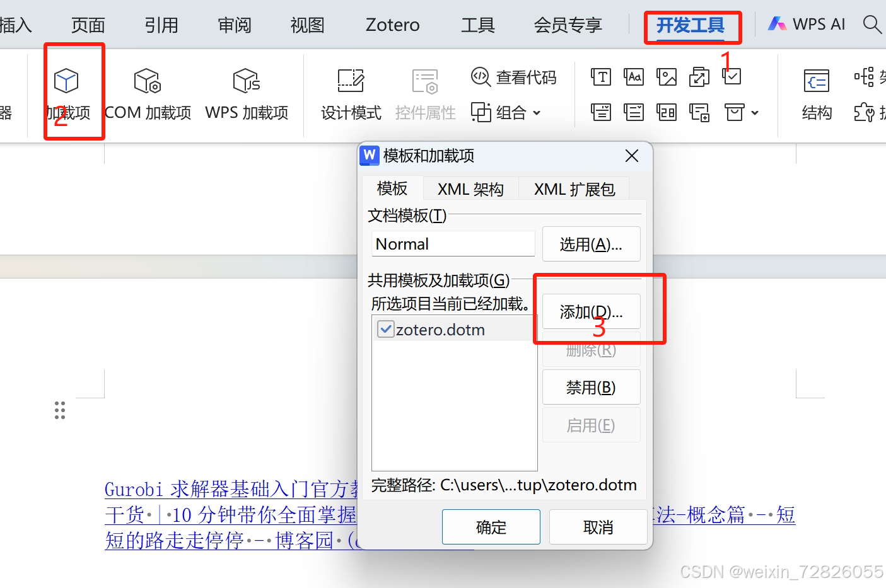The width and height of the screenshot is (886, 588).
Task: Insert date picker content control
Action: click(667, 112)
